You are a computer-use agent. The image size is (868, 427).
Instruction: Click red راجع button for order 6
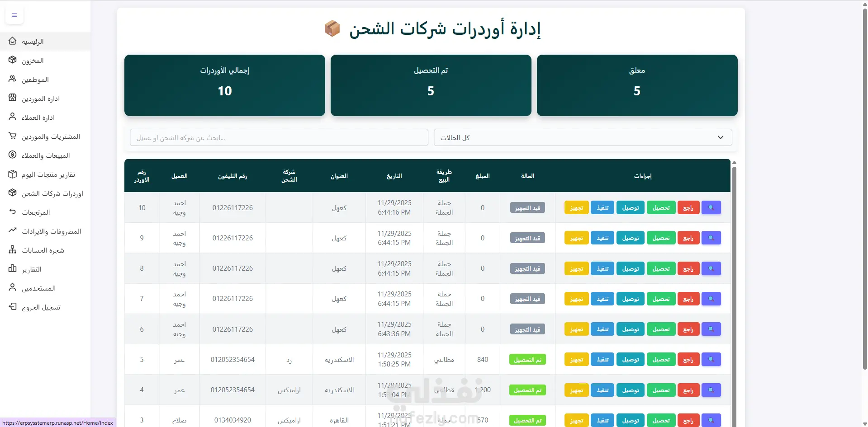pyautogui.click(x=688, y=329)
